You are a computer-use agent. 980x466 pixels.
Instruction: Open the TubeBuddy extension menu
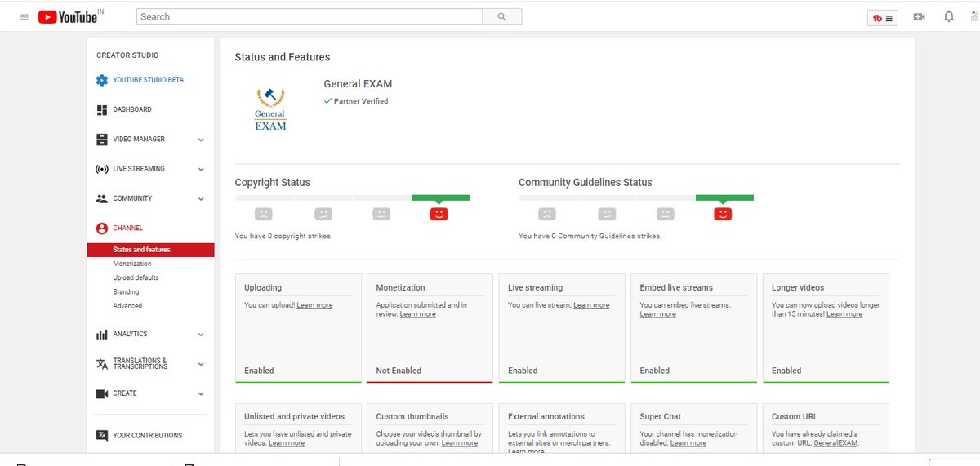tap(883, 17)
